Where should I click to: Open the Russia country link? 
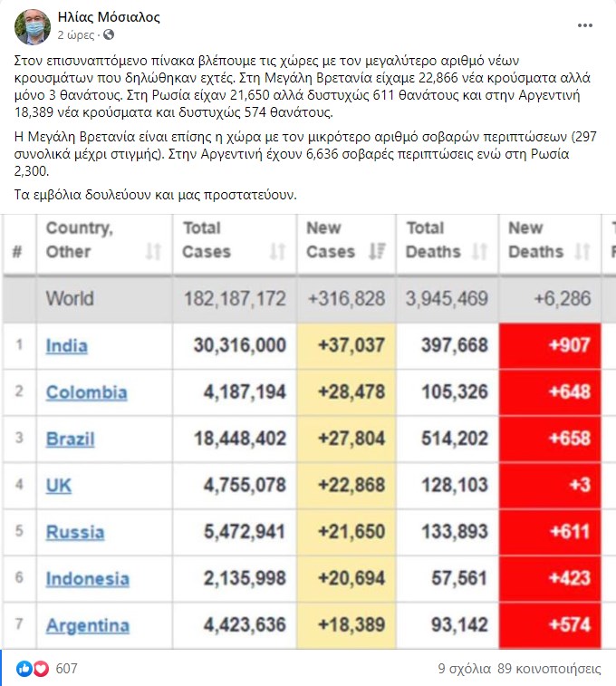(74, 532)
